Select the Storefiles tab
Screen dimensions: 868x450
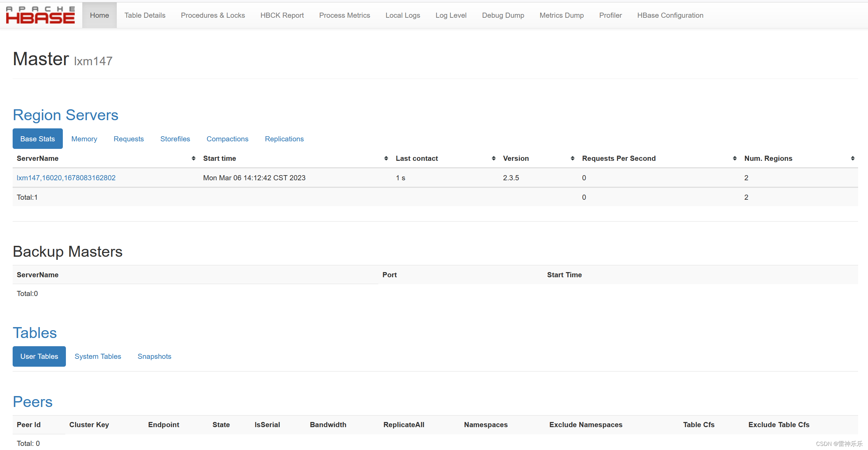175,139
